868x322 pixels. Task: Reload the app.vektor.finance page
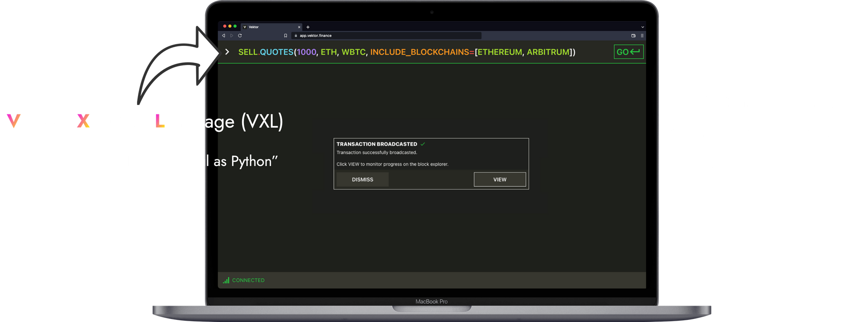pyautogui.click(x=240, y=36)
